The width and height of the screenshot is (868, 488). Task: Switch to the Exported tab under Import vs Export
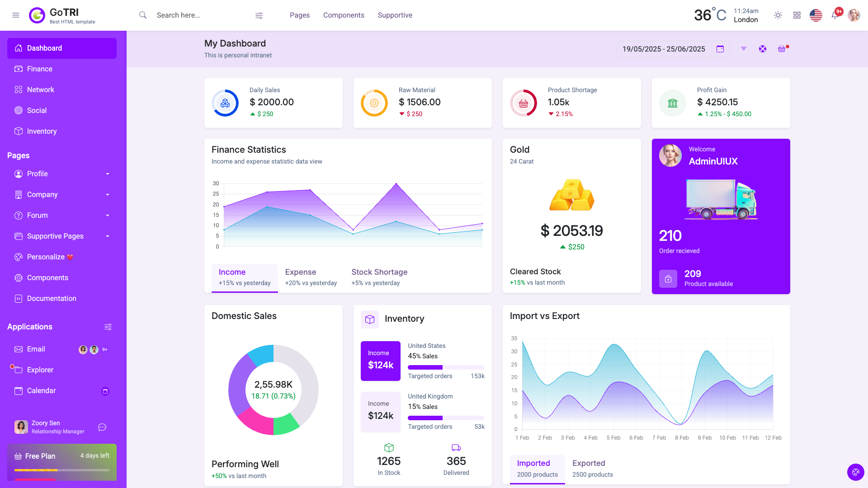(x=589, y=463)
